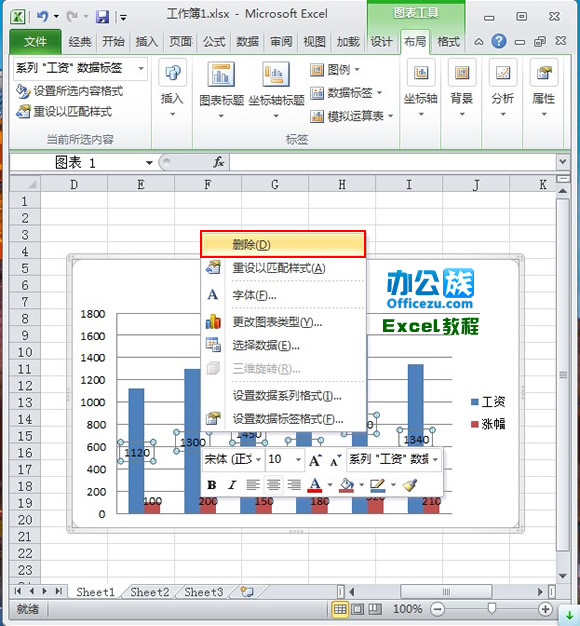Image resolution: width=580 pixels, height=626 pixels.
Task: Expand the formula bar arrow
Action: [x=562, y=162]
